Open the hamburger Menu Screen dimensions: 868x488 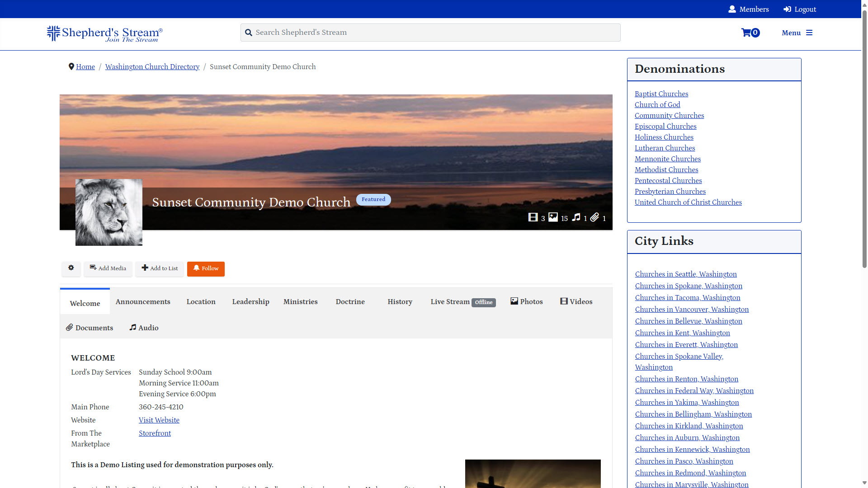point(810,32)
